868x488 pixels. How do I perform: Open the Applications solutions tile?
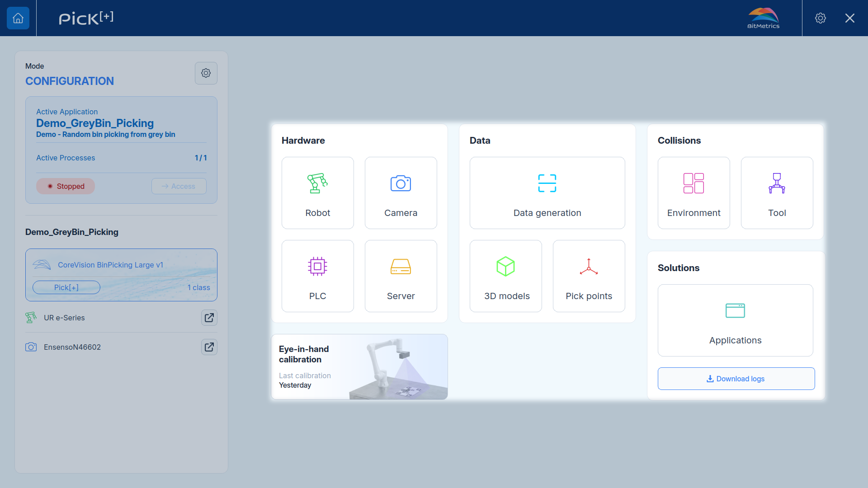pos(736,320)
